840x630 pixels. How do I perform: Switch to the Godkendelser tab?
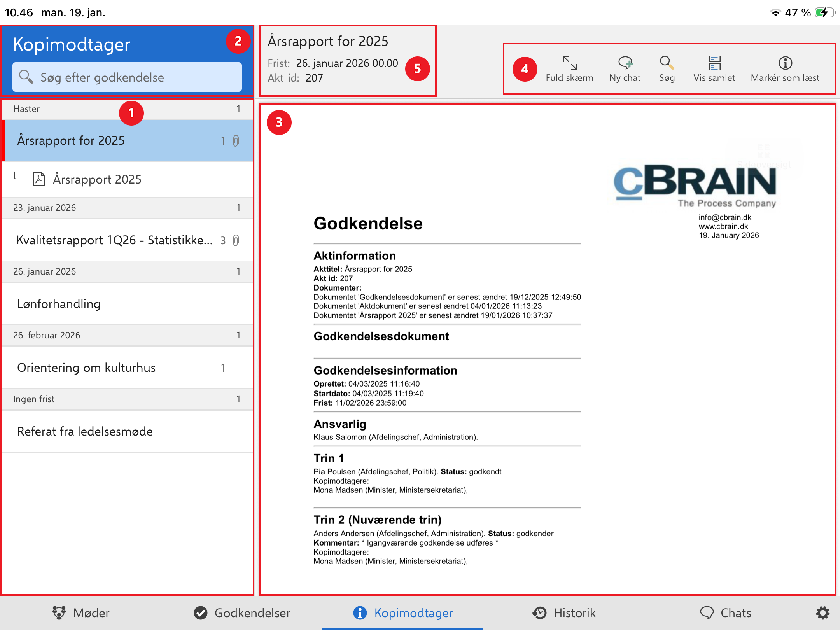(242, 613)
